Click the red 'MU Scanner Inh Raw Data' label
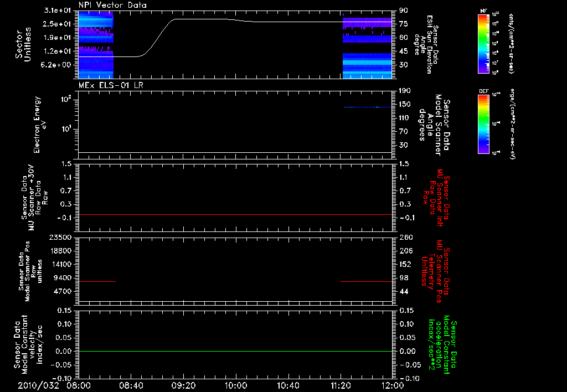 pos(436,198)
